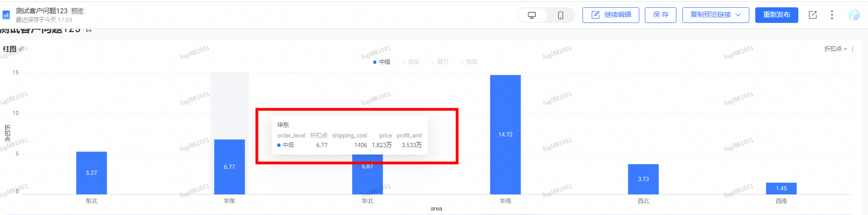Toggle the 中级 legend series
This screenshot has width=868, height=215.
[382, 62]
